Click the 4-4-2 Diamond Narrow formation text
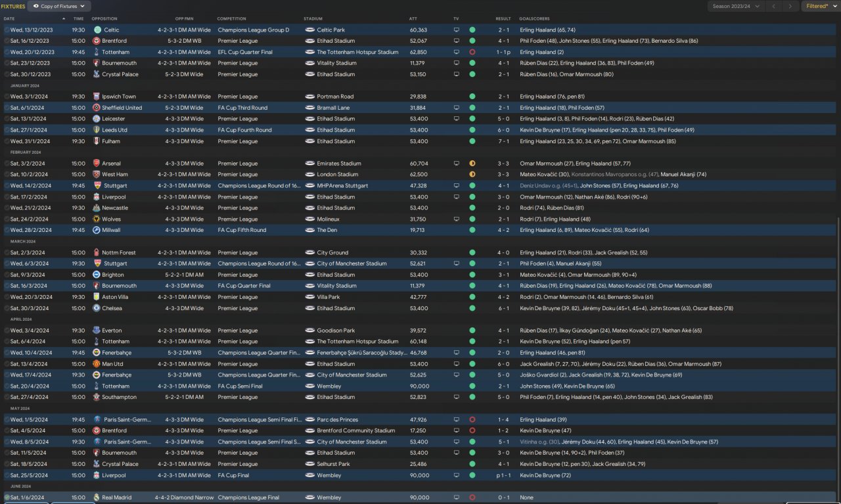 [x=184, y=497]
